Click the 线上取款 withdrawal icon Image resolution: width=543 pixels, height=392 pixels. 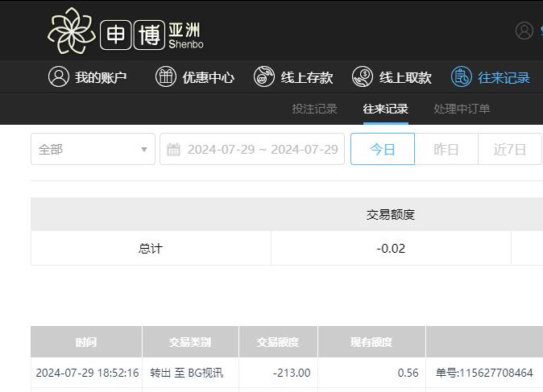click(363, 76)
